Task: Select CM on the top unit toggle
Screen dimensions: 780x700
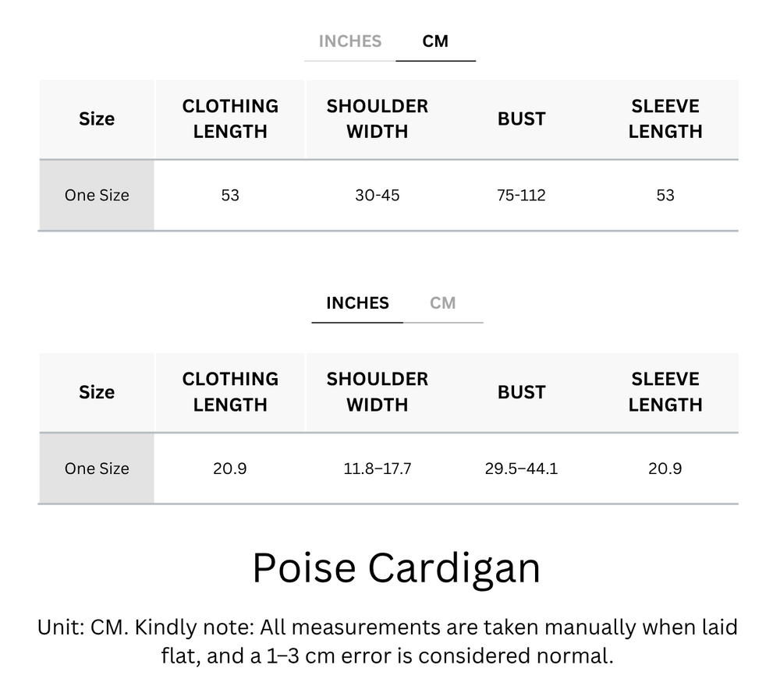Action: (x=436, y=41)
